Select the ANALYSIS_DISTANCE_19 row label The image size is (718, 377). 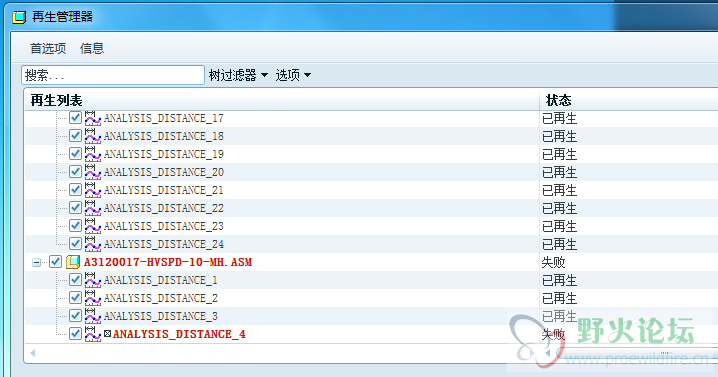pyautogui.click(x=163, y=154)
